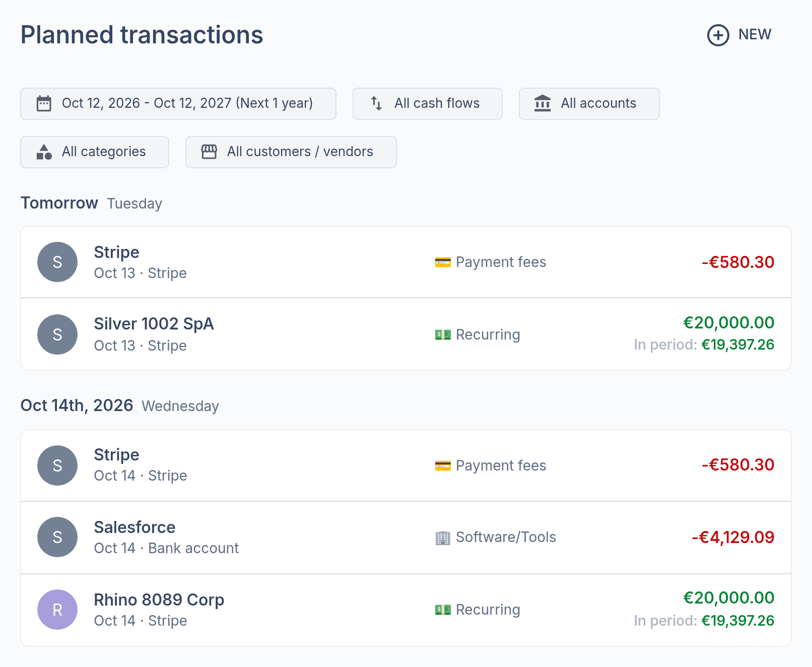This screenshot has width=812, height=667.
Task: Click the credit card icon in Oct 14 Payment fees
Action: click(443, 466)
